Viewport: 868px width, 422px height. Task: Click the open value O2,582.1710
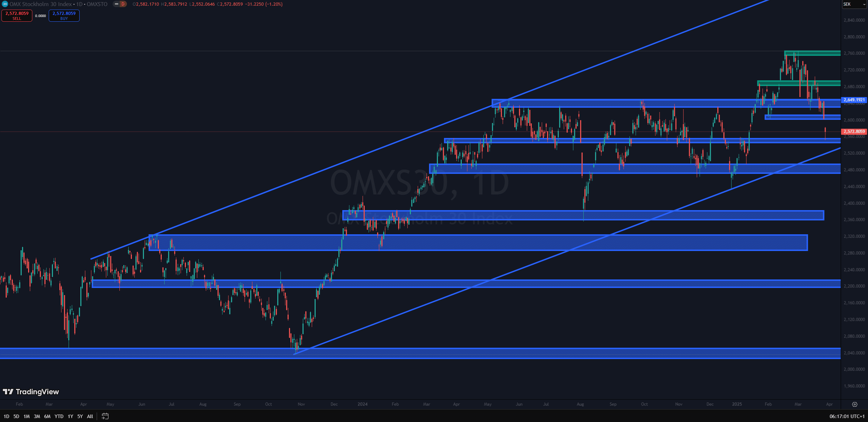pos(146,4)
